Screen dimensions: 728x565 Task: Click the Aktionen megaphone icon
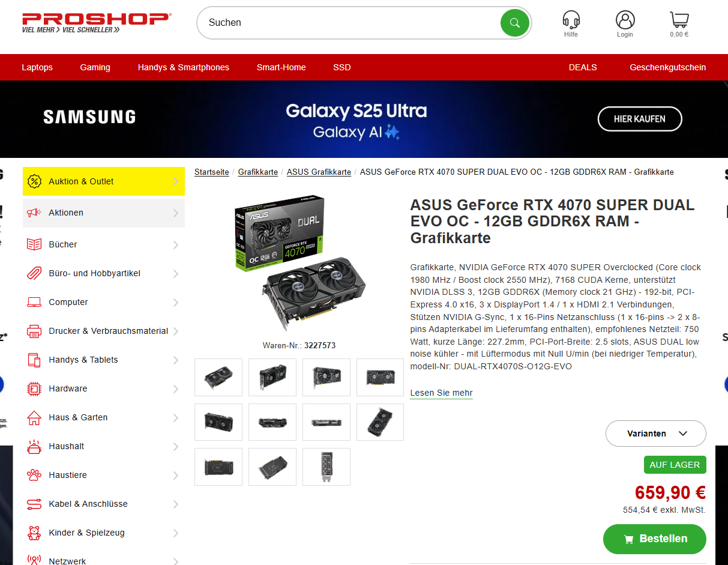point(34,213)
